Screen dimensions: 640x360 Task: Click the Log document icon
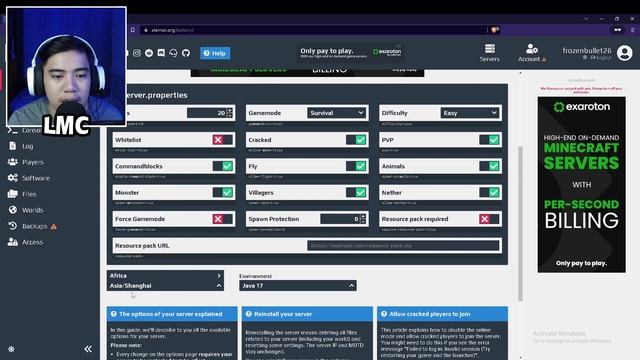[x=13, y=146]
